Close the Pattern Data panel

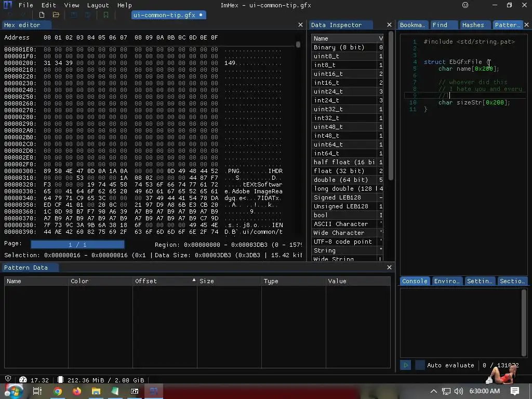tap(389, 268)
